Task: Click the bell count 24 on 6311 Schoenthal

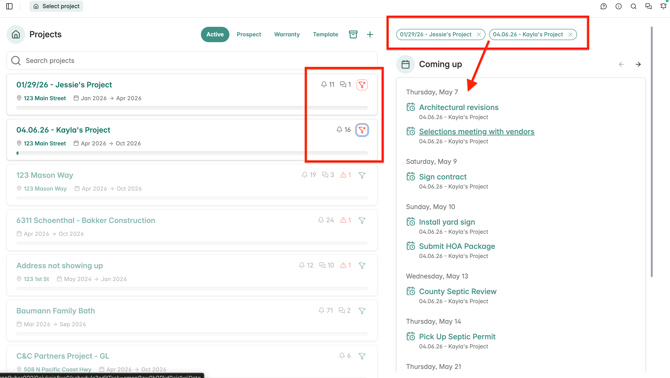Action: (x=326, y=220)
